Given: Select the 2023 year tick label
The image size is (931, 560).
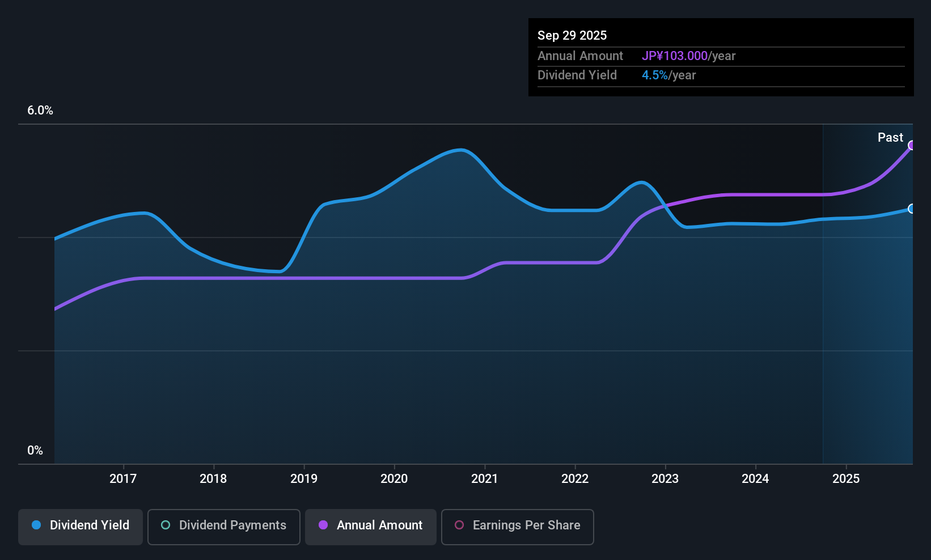Looking at the screenshot, I should (665, 479).
